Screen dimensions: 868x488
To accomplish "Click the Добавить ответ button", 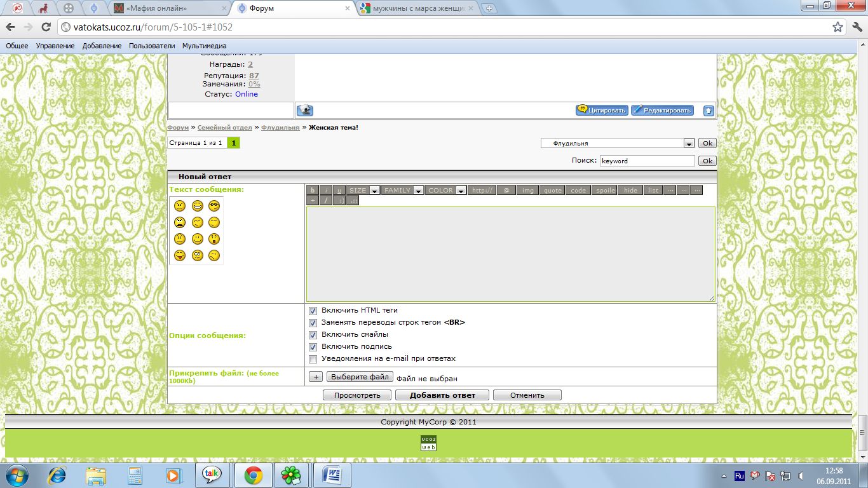I will (x=442, y=395).
